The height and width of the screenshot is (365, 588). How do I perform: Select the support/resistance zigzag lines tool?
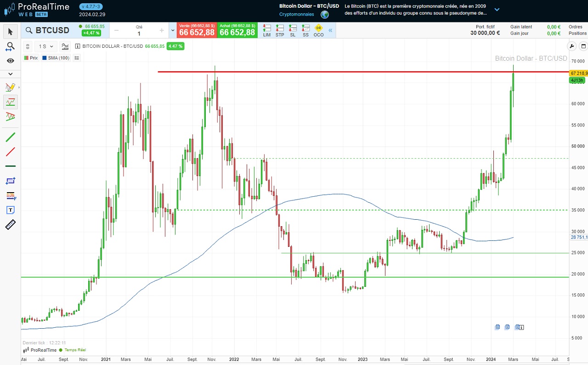(x=10, y=102)
